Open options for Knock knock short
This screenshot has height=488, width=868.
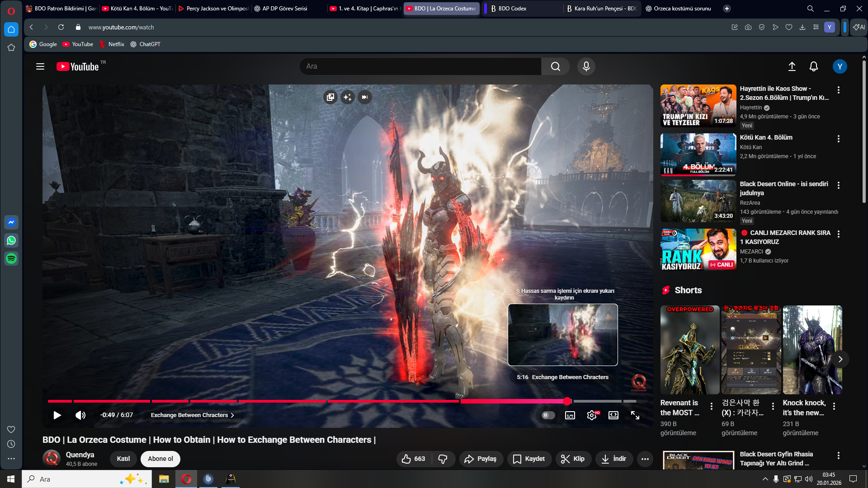coord(834,406)
